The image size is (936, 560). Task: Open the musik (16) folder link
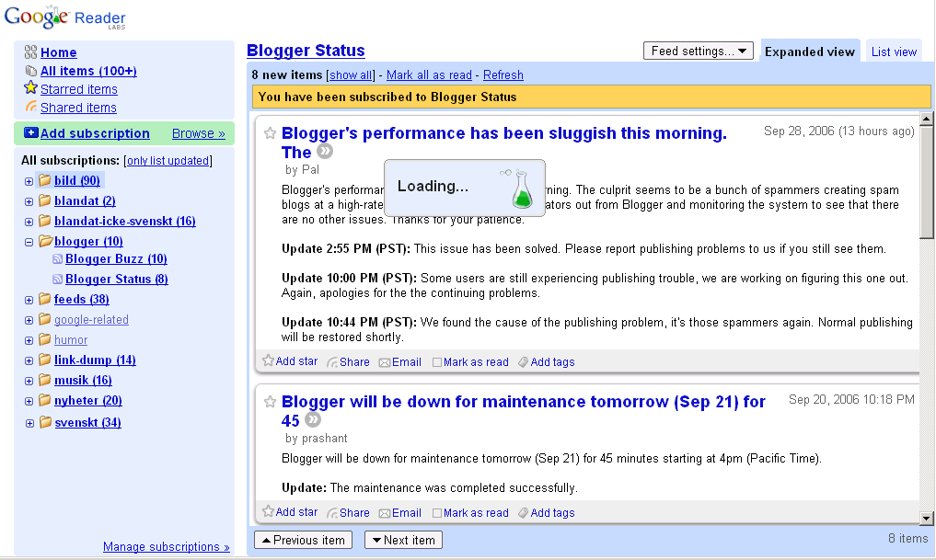[x=83, y=381]
